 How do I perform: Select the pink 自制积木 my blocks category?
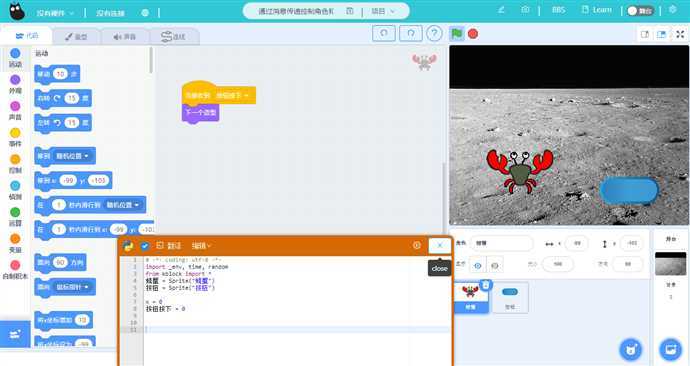[x=15, y=270]
